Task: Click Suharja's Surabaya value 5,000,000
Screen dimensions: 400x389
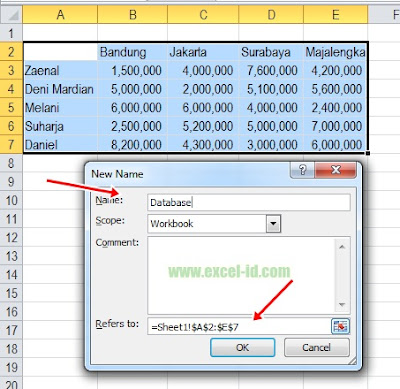Action: click(x=271, y=126)
